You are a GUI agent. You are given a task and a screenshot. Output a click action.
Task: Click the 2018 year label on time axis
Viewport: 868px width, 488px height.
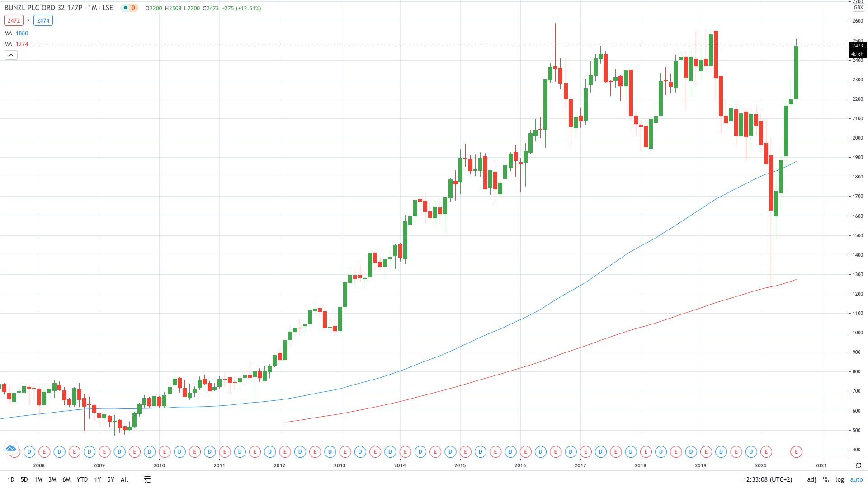click(x=640, y=465)
